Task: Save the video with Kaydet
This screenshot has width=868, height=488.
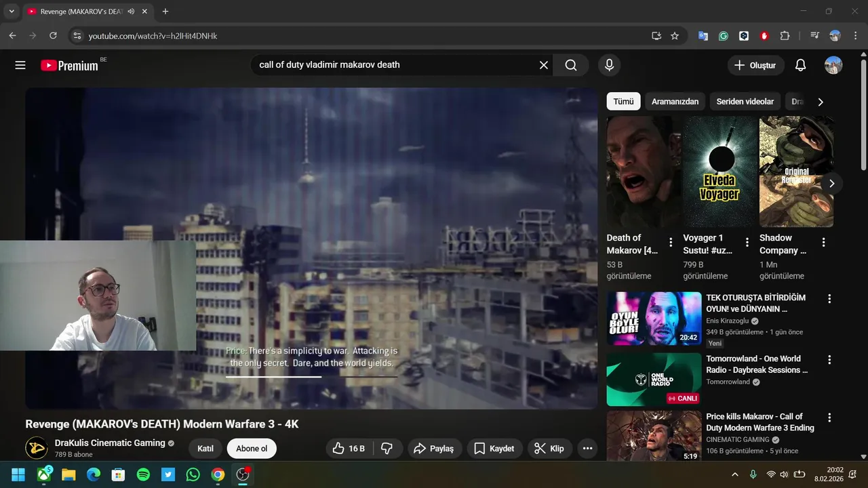Action: (494, 449)
